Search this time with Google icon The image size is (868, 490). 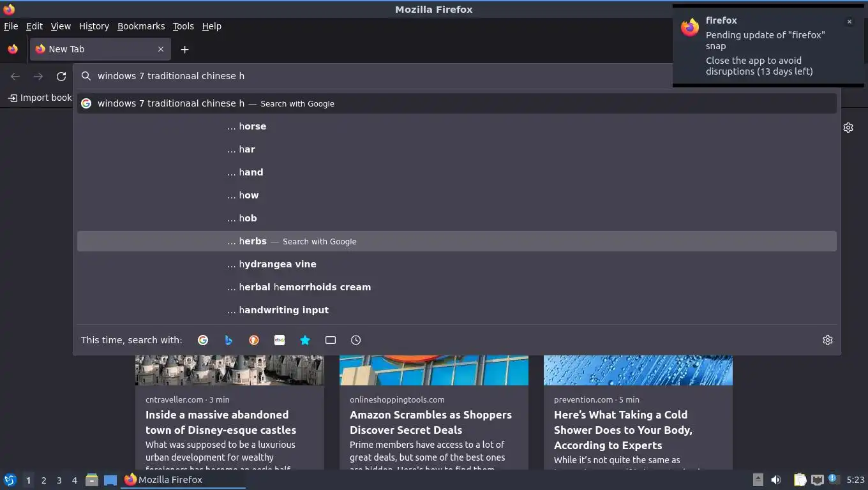(203, 340)
